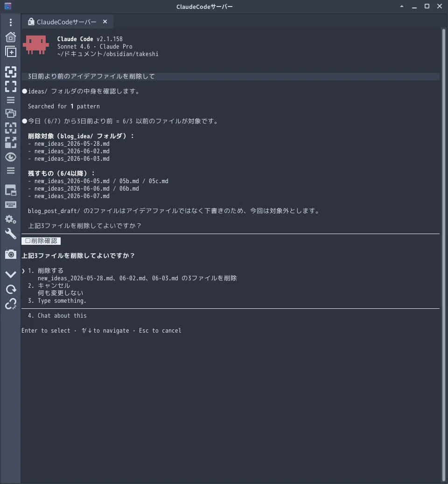
Task: Click the three-line icon above the overlapping-windows icon
Action: [x=10, y=100]
